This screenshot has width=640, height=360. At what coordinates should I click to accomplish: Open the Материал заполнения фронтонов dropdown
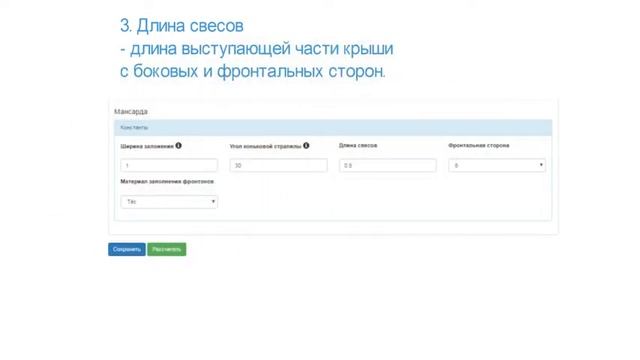click(169, 202)
